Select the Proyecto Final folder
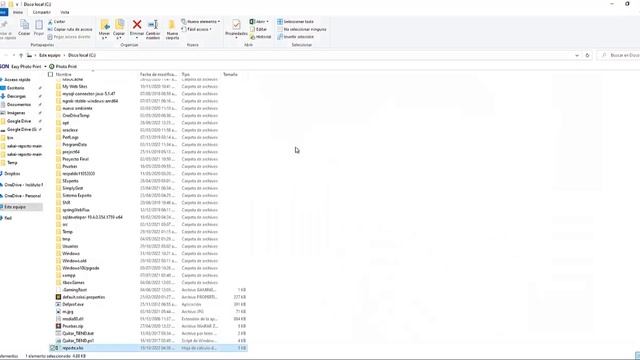 [76, 159]
